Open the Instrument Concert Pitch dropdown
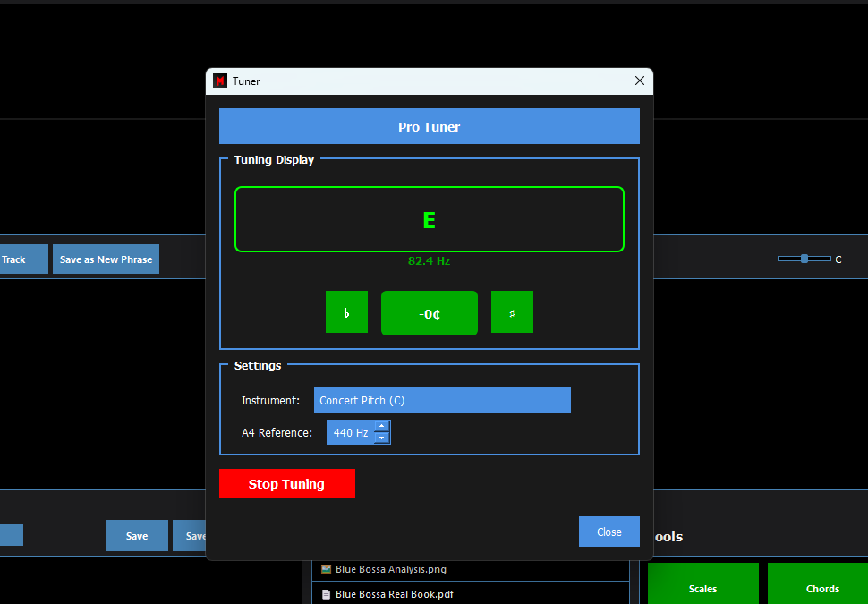 coord(442,400)
